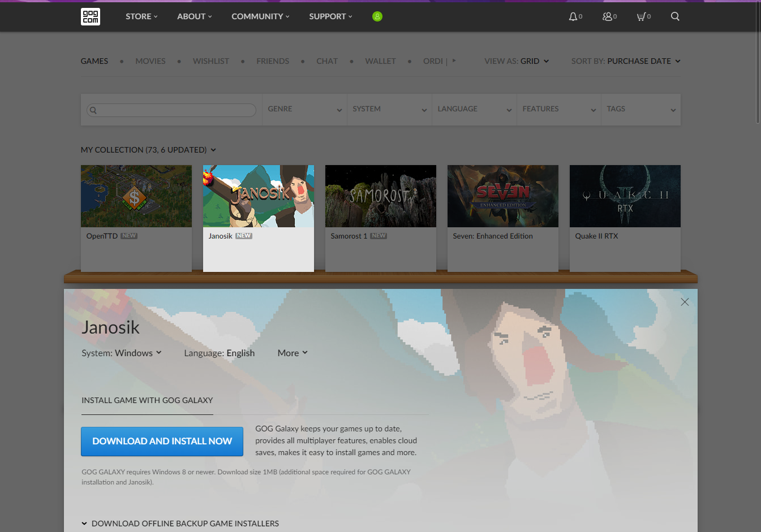This screenshot has width=761, height=532.
Task: Open Seven: Enhanced Edition thumbnail
Action: (x=503, y=196)
